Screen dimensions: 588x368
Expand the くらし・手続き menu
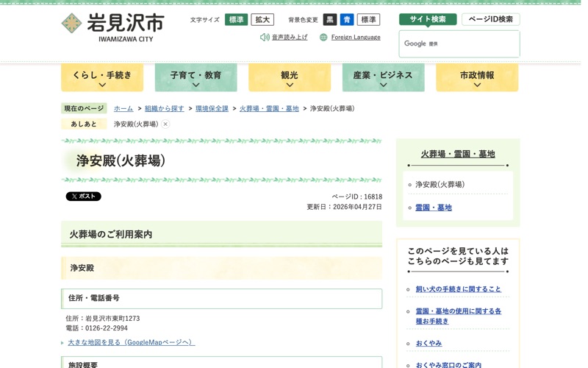102,77
